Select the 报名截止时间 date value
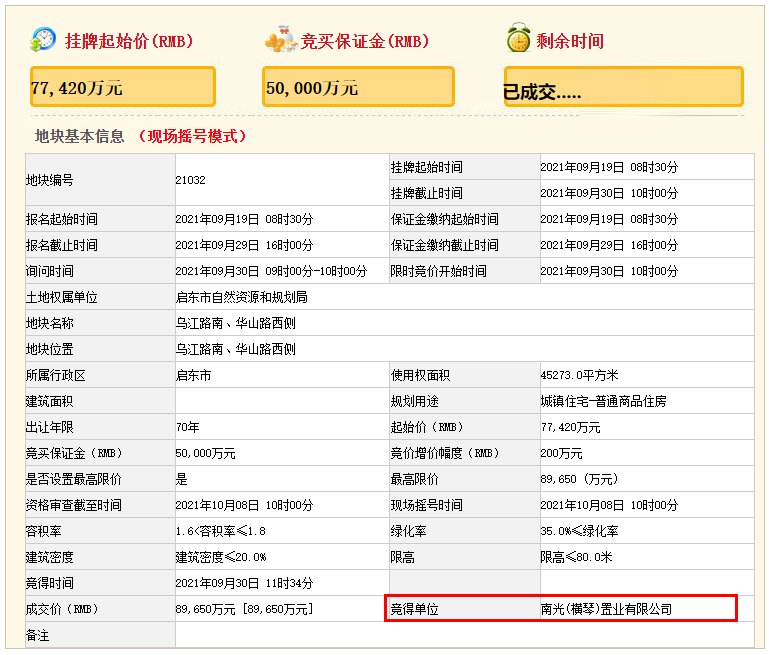 click(x=244, y=245)
